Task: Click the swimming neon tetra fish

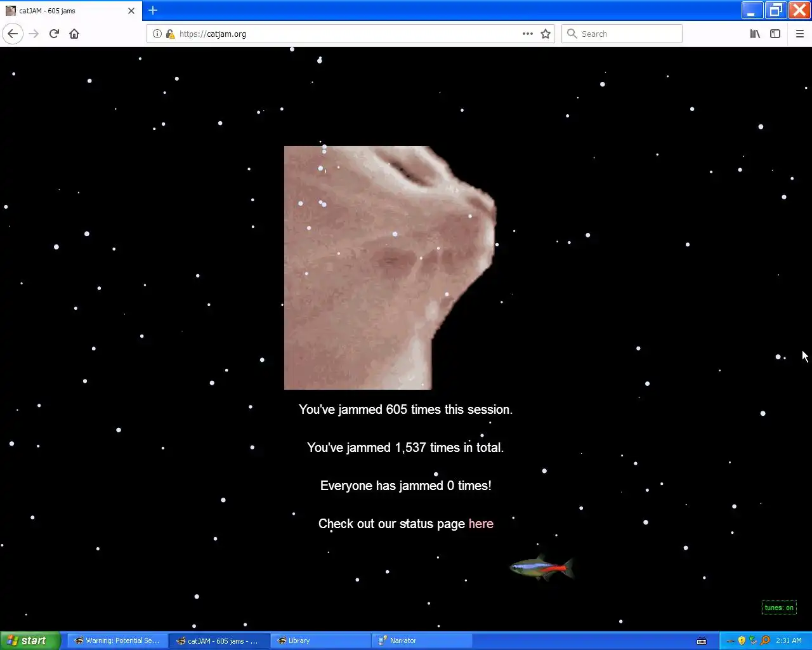Action: (x=542, y=567)
